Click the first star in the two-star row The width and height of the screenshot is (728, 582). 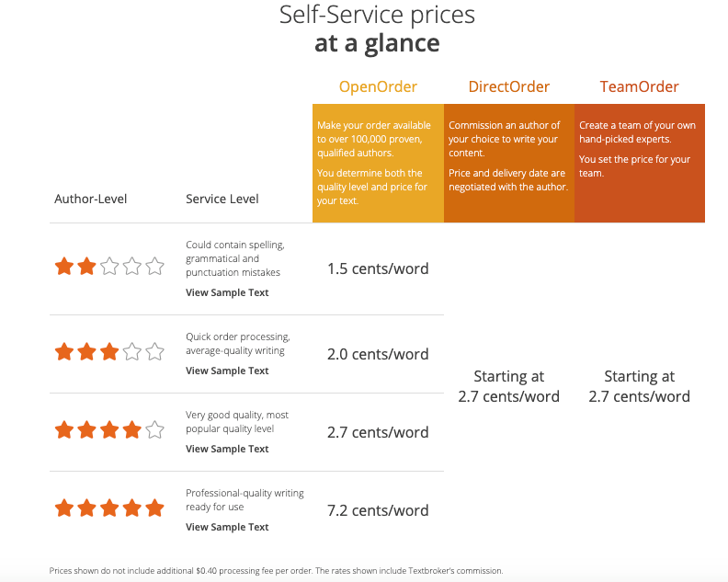[64, 268]
